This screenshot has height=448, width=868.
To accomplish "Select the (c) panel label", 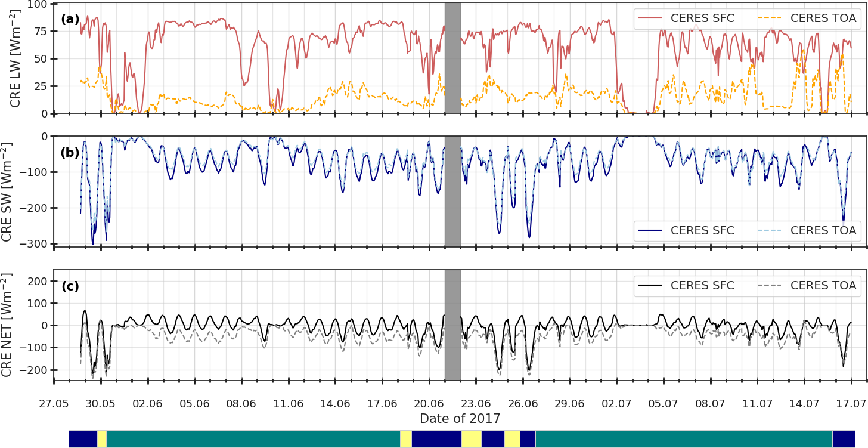I will click(x=70, y=286).
